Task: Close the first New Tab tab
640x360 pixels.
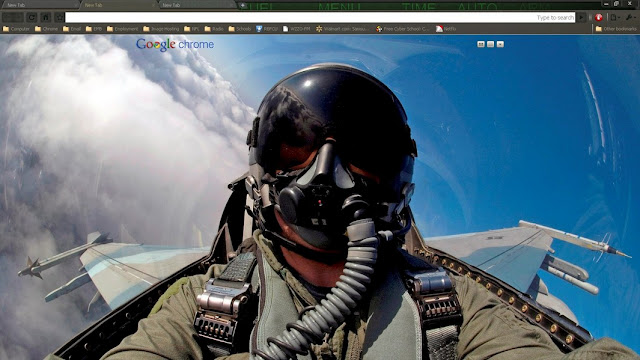Action: [75, 5]
